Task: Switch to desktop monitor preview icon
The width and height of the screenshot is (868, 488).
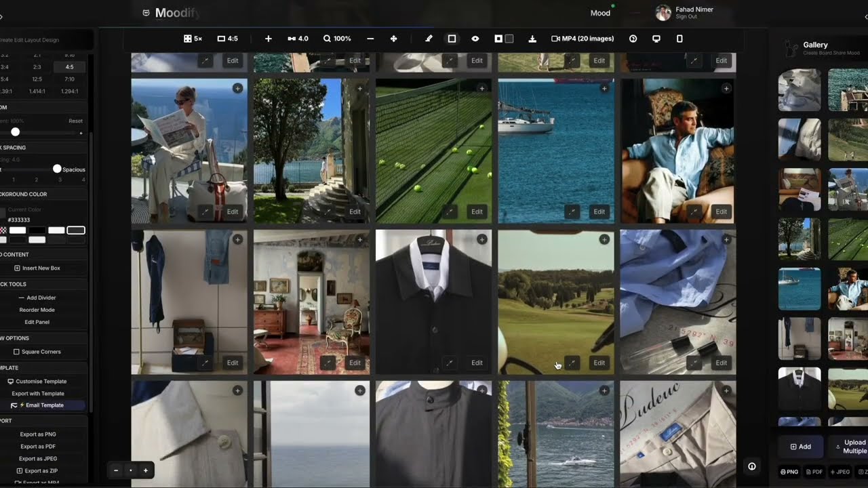Action: (656, 39)
